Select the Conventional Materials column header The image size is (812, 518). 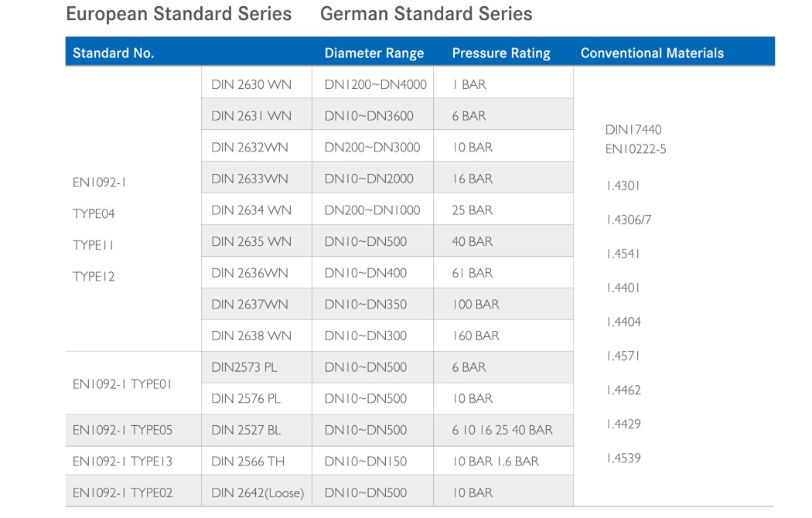[x=652, y=53]
